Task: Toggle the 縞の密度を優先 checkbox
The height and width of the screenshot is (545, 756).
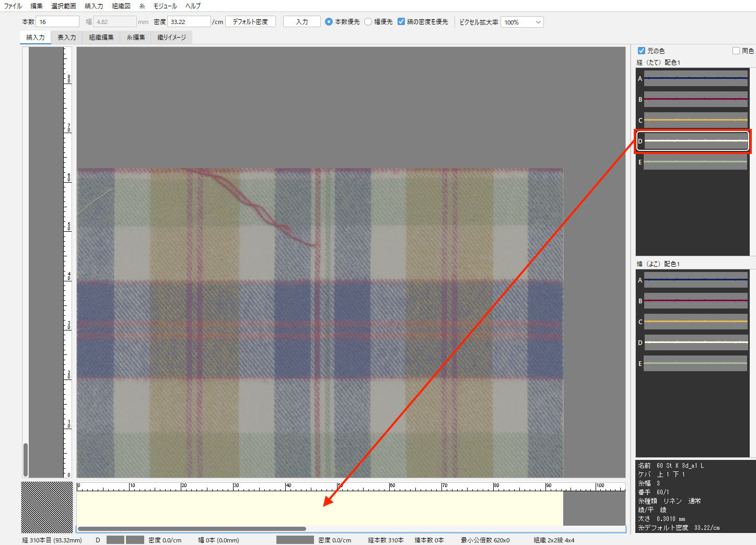Action: tap(401, 22)
